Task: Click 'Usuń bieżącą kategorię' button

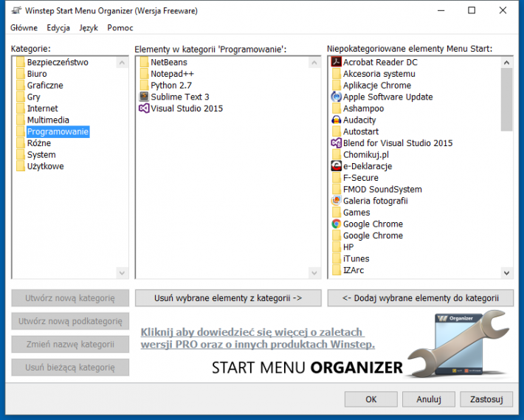Action: (x=70, y=367)
